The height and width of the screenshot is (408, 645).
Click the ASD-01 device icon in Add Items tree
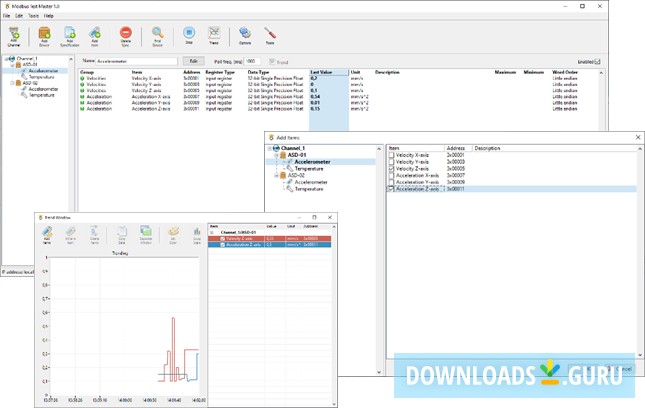pyautogui.click(x=283, y=155)
